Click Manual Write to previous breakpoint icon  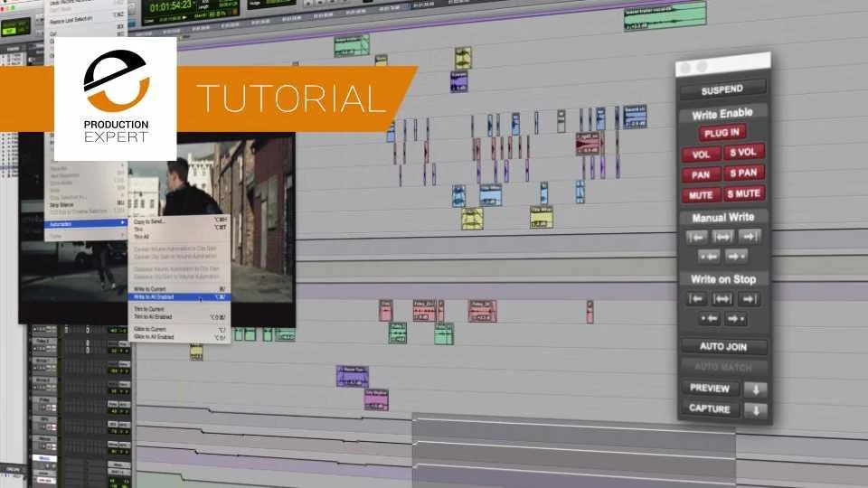click(x=709, y=257)
